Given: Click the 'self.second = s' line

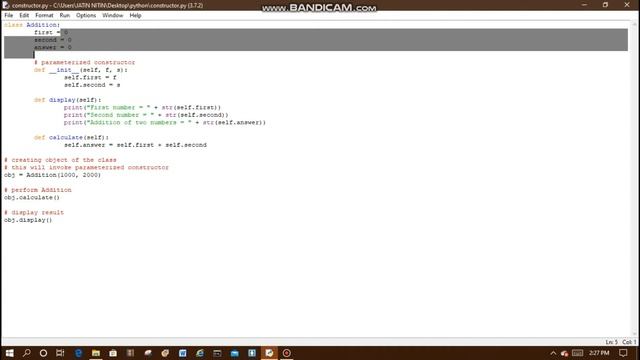Looking at the screenshot, I should [x=92, y=85].
